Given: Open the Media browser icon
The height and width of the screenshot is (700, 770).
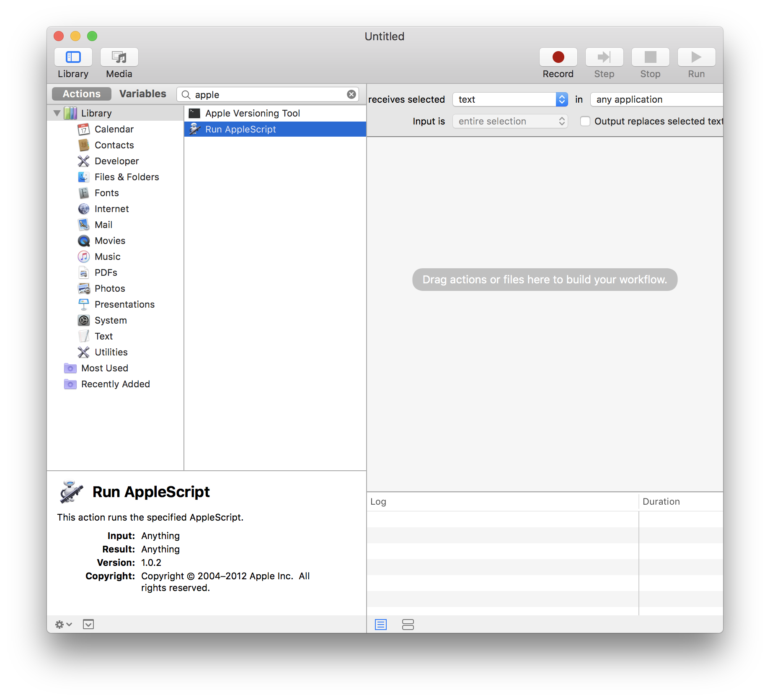Looking at the screenshot, I should coord(119,57).
